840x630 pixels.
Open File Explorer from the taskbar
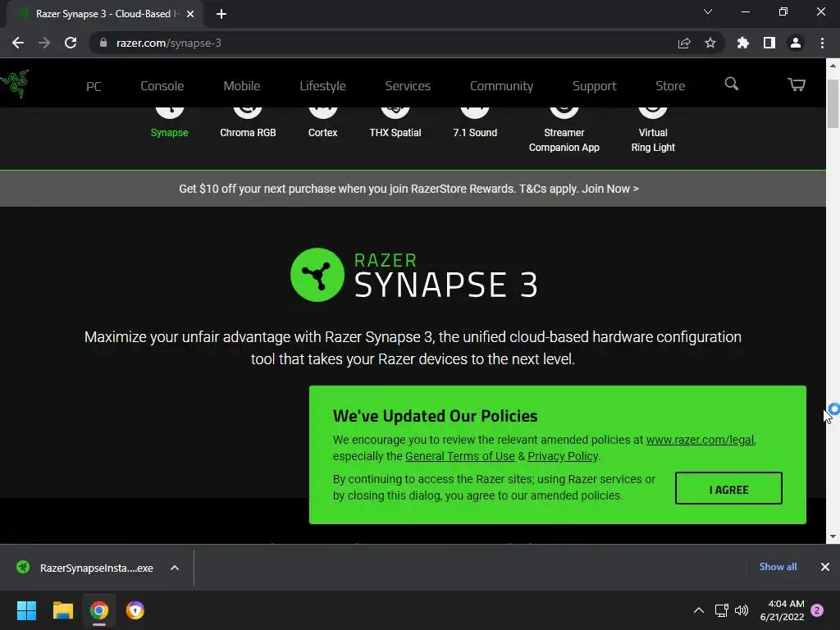click(x=62, y=610)
